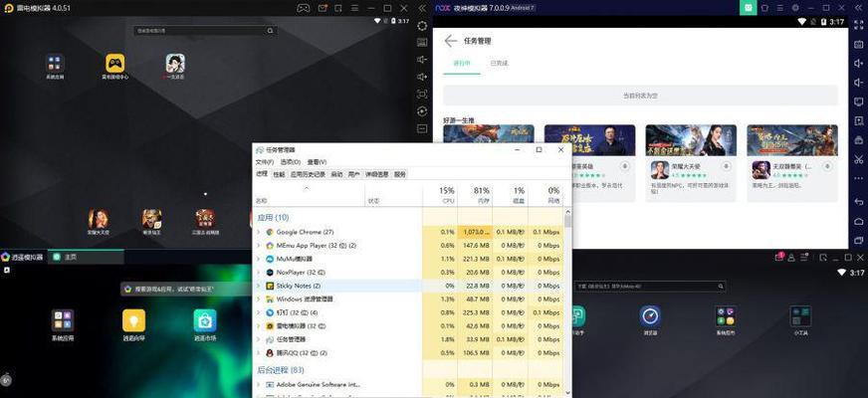This screenshot has width=868, height=398.
Task: Launch 荣耀大天使 game icon in LDPlayer
Action: tap(98, 219)
